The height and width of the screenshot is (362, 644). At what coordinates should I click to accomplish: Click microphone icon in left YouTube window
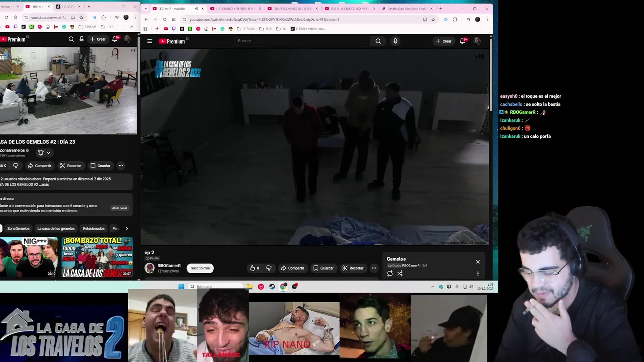pos(82,39)
